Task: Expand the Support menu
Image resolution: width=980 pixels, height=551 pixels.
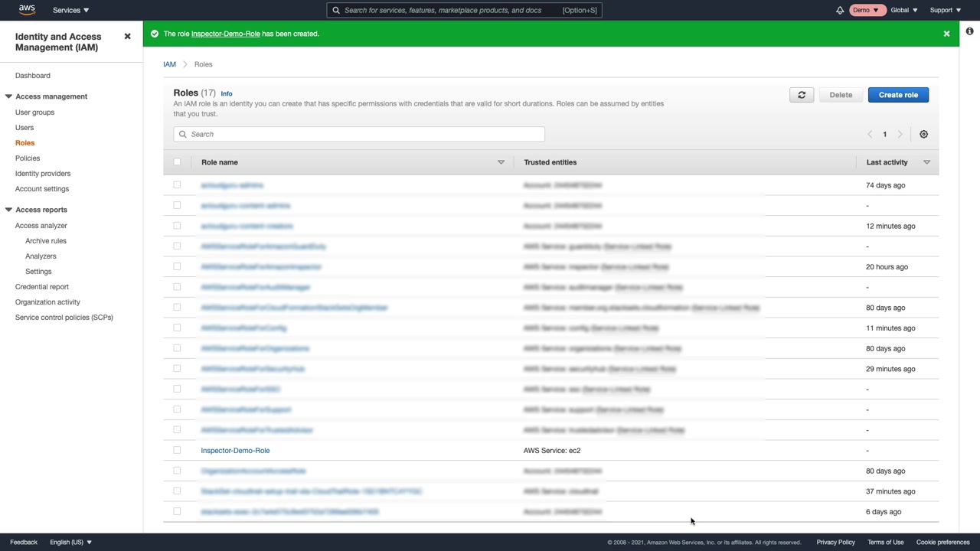Action: (946, 10)
